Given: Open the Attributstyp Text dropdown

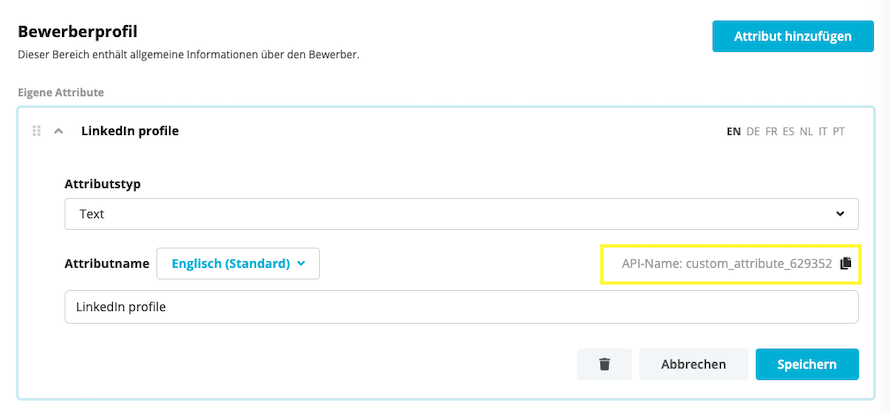Looking at the screenshot, I should click(461, 214).
